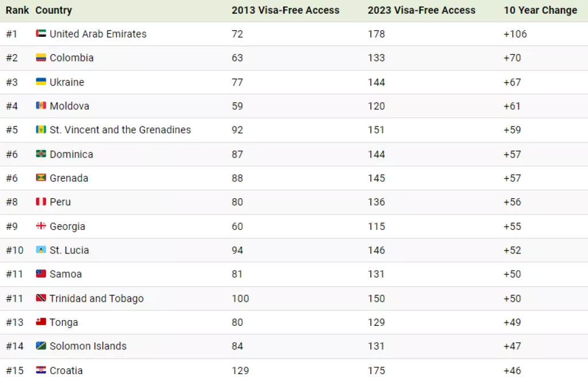Screen dimensions: 588x377
Task: Click the St. Lucia flag icon
Action: click(x=41, y=250)
